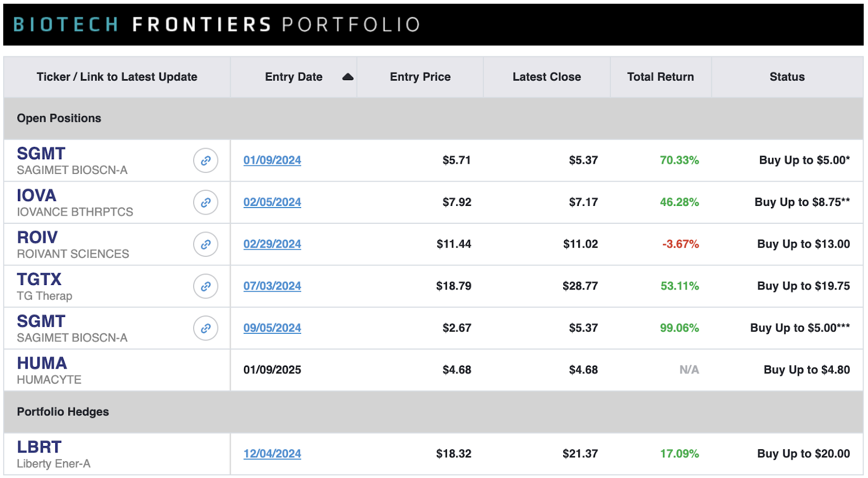Click Buy Up to $13.00 status
The width and height of the screenshot is (868, 478).
tap(803, 244)
